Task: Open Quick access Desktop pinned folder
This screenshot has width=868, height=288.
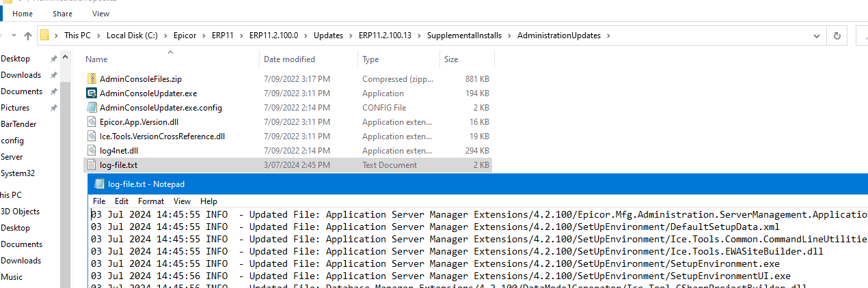Action: (x=15, y=59)
